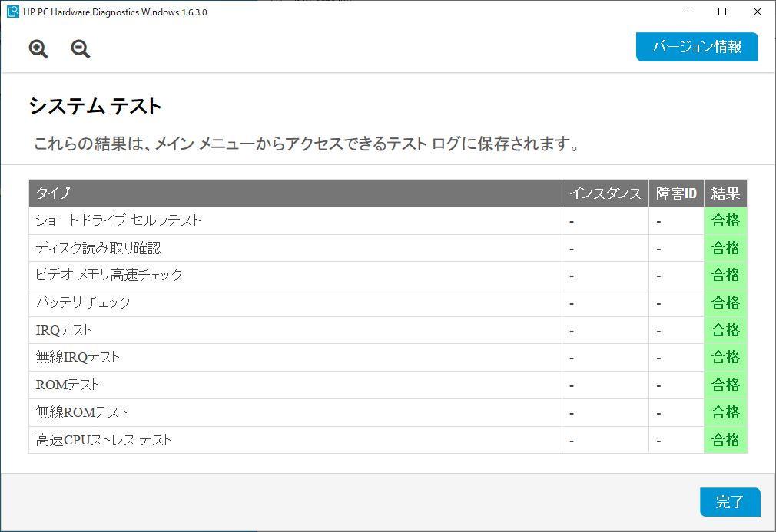Viewport: 776px width, 532px height.
Task: Click 合格 result in the ROMテスト row
Action: 725,385
